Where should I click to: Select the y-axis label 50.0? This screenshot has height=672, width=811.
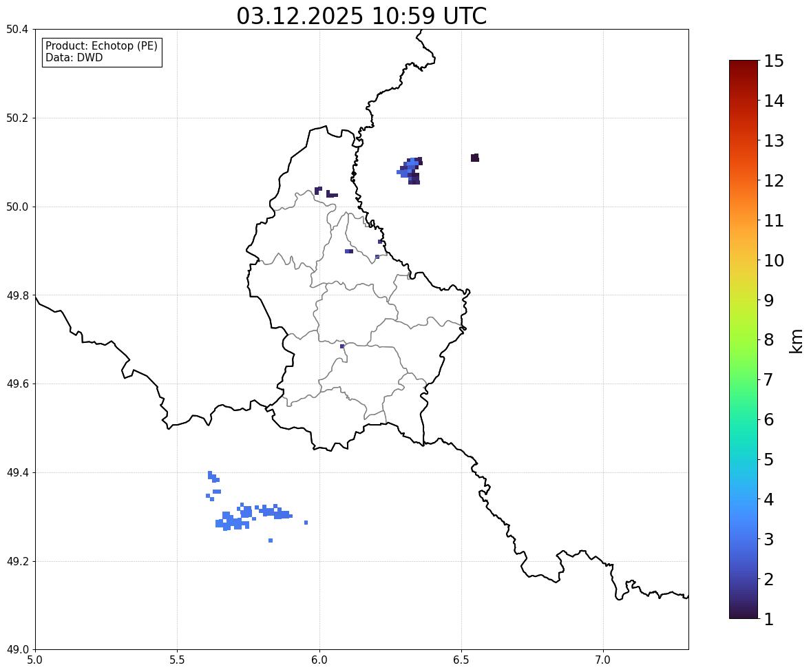coord(17,207)
